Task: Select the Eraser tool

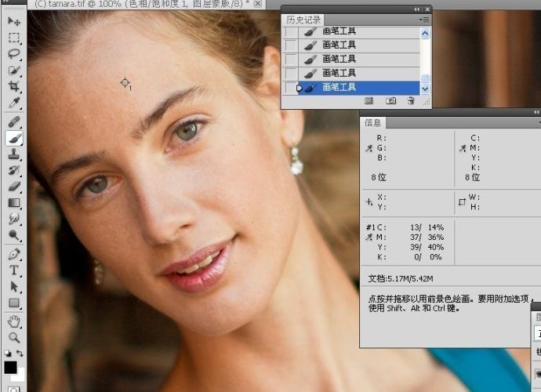Action: coord(14,187)
